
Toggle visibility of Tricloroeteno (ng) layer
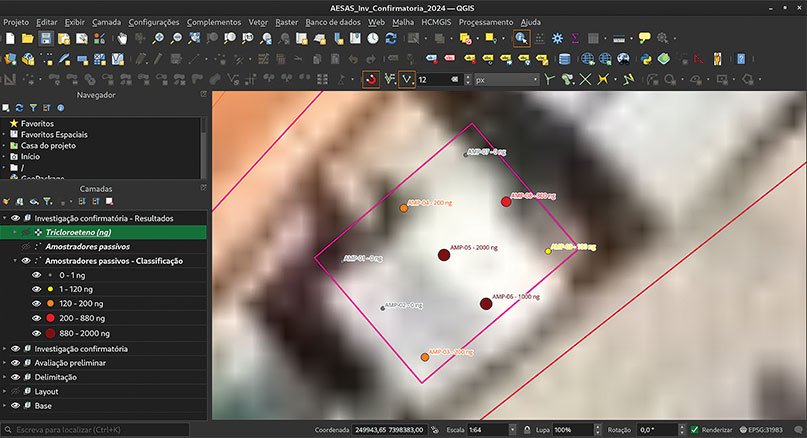26,233
